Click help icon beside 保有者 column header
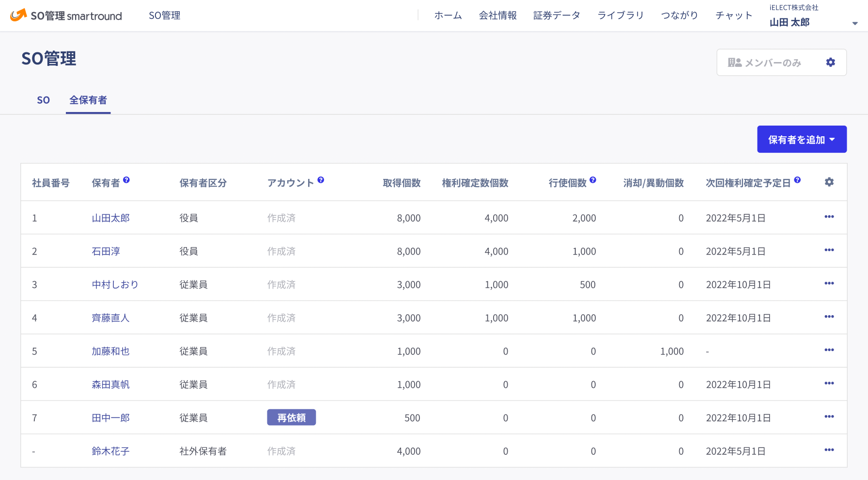Image resolution: width=868 pixels, height=480 pixels. tap(126, 180)
